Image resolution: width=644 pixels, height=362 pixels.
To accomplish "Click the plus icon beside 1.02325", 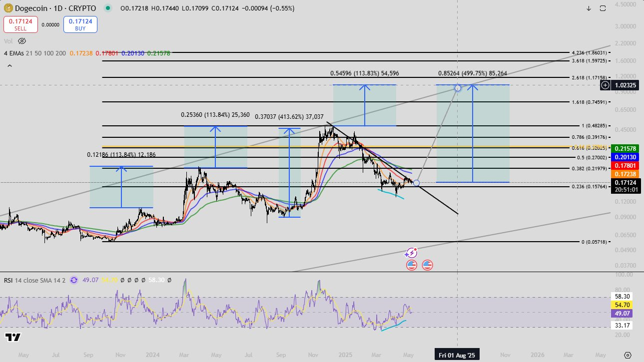I will (605, 85).
